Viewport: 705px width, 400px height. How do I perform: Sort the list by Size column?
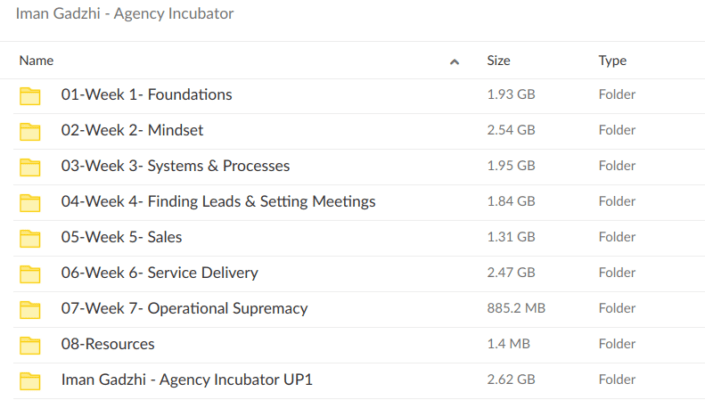498,61
